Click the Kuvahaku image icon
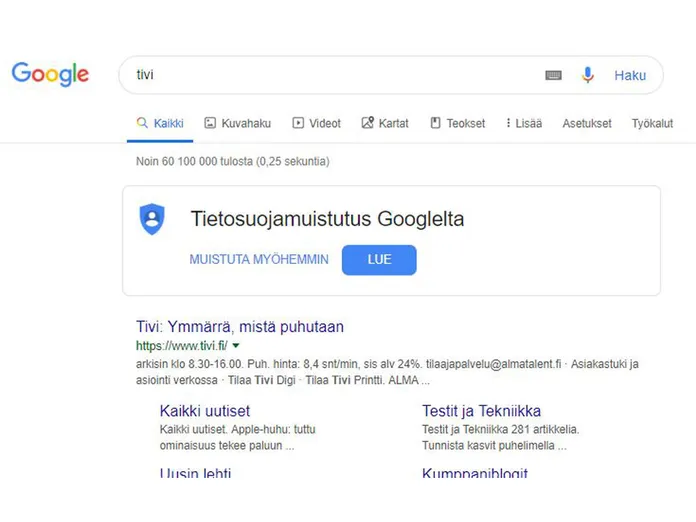The image size is (696, 522). (210, 123)
